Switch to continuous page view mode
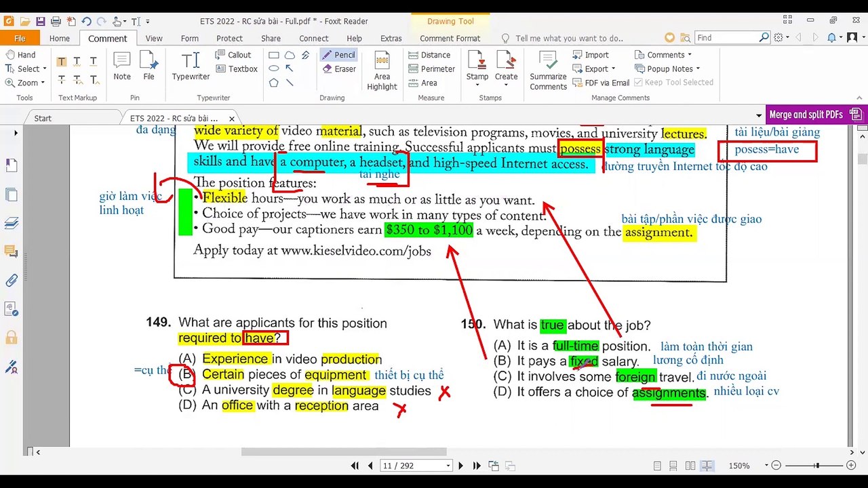The width and height of the screenshot is (868, 488). [x=673, y=466]
